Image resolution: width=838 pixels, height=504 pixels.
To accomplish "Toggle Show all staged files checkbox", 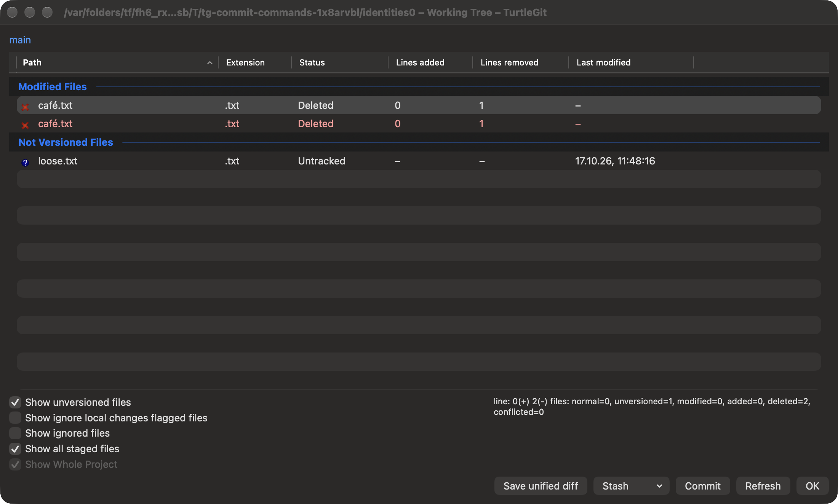I will coord(15,449).
